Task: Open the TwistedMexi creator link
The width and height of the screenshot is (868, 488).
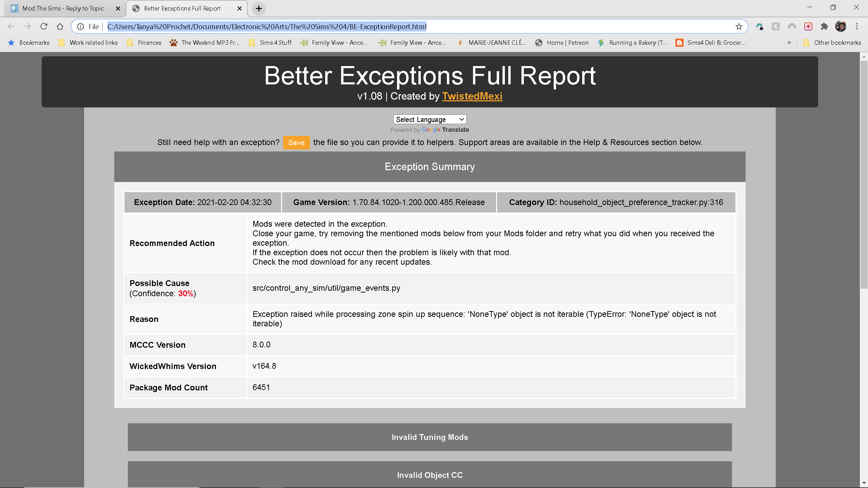Action: pyautogui.click(x=472, y=96)
